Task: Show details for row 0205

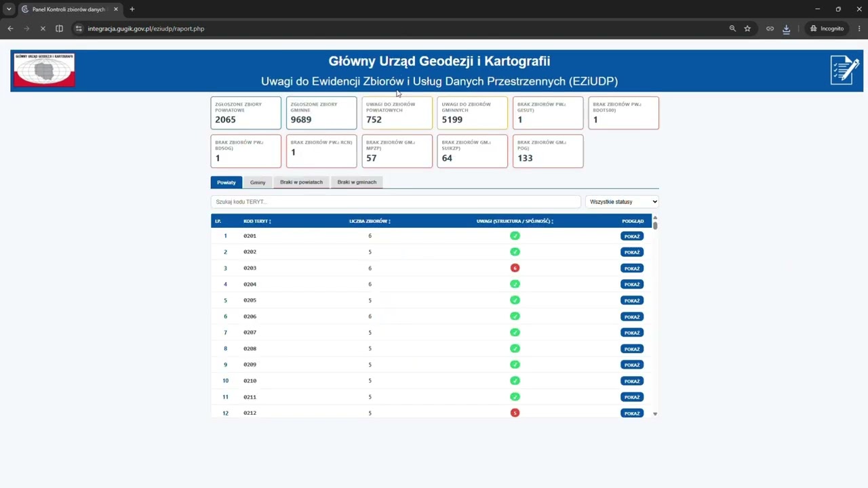Action: 632,300
